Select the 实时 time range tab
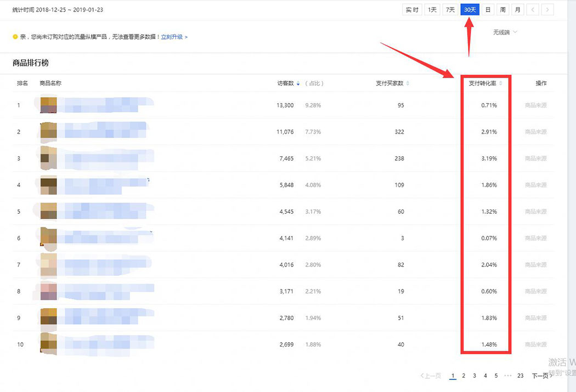This screenshot has width=576, height=392. point(412,10)
